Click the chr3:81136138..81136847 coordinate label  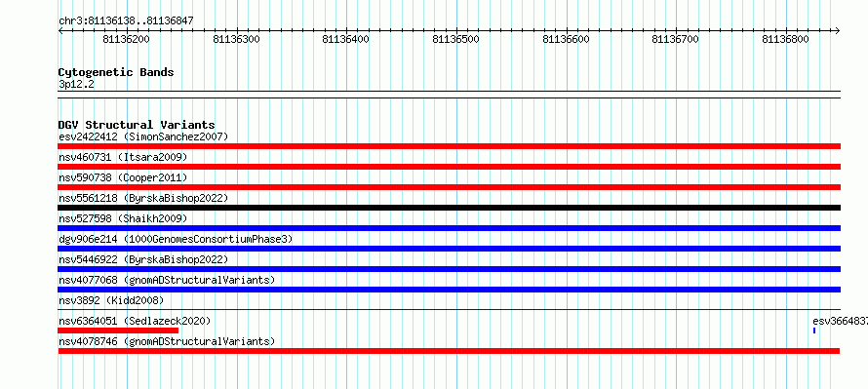126,21
